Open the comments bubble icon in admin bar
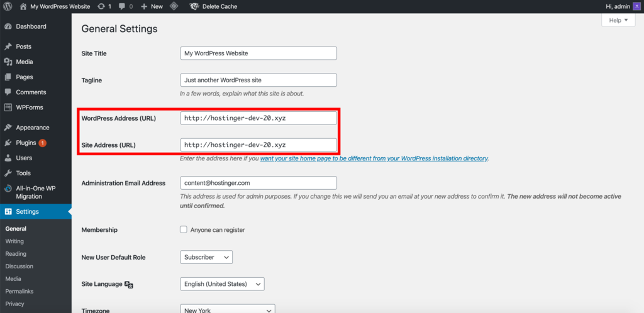The image size is (644, 313). pos(123,6)
